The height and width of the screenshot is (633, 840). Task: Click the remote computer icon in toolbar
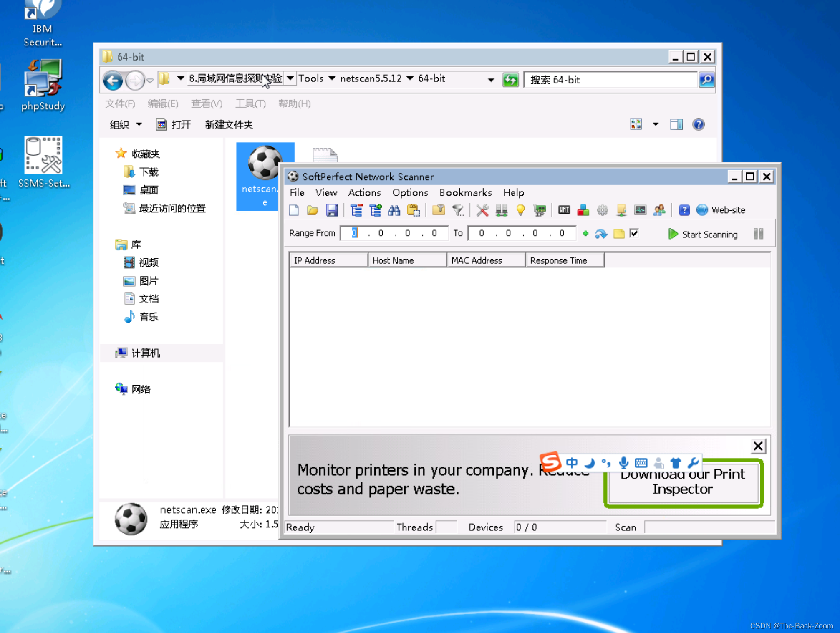click(x=621, y=210)
